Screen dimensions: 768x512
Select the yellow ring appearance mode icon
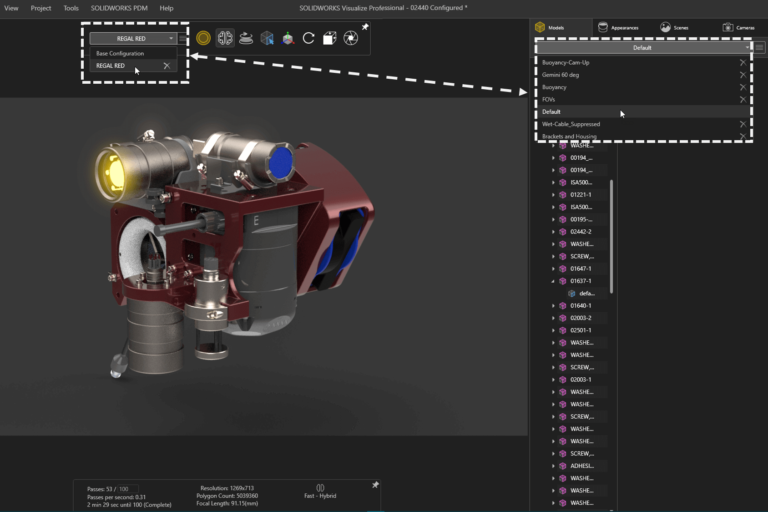pyautogui.click(x=203, y=38)
